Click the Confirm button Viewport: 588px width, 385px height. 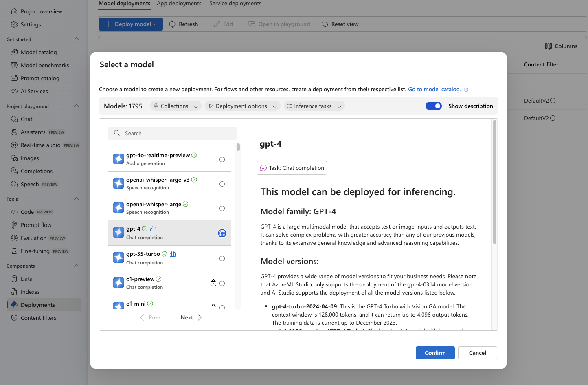point(435,353)
